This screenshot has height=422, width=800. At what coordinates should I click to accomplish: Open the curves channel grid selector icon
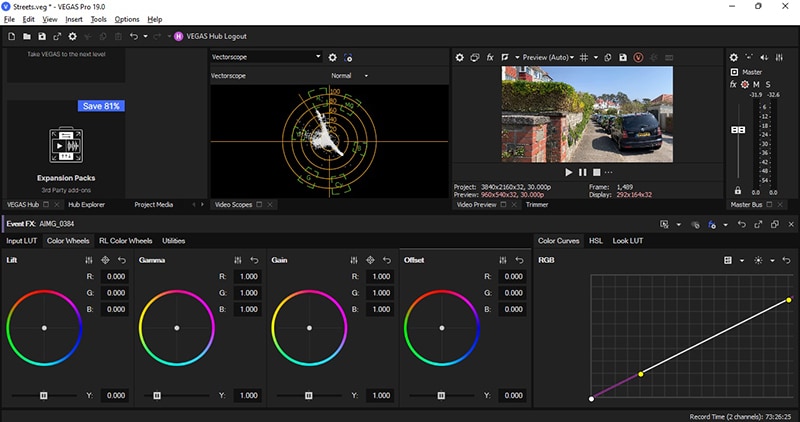[x=728, y=260]
